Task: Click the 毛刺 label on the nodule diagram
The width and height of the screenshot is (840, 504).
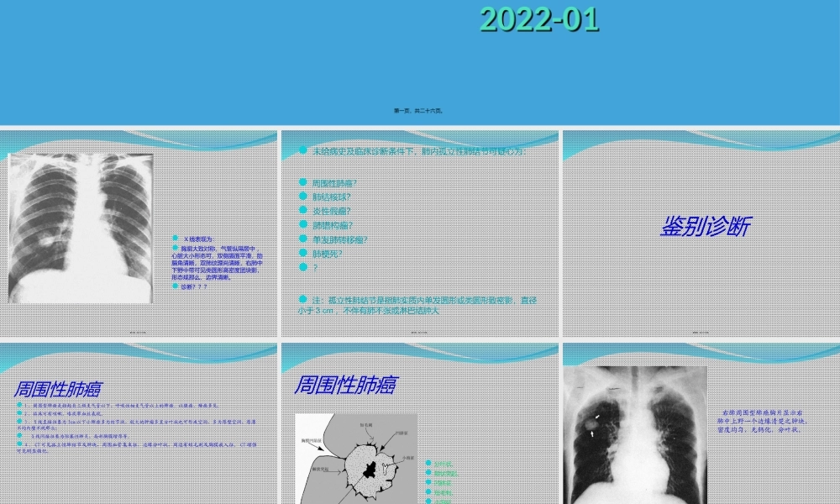Action: pyautogui.click(x=366, y=424)
